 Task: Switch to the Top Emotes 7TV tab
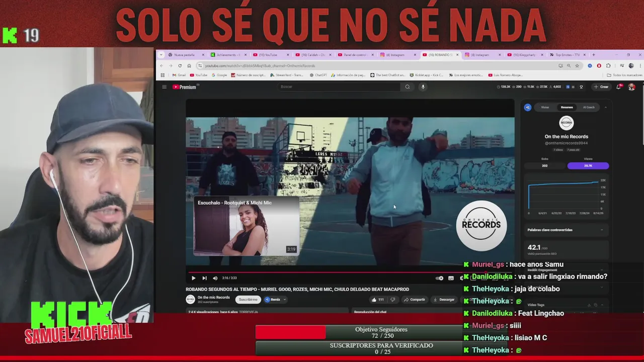pyautogui.click(x=568, y=55)
